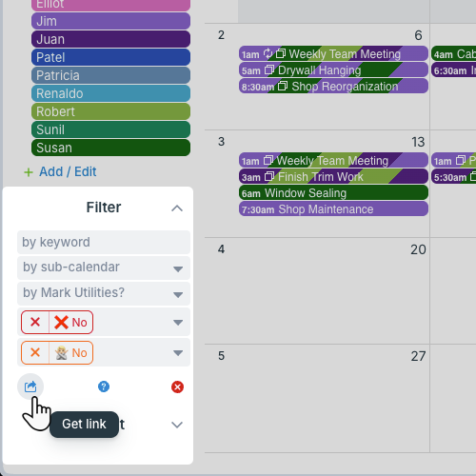This screenshot has width=476, height=476.
Task: Open the by sub-calendar dropdown
Action: coord(104,268)
